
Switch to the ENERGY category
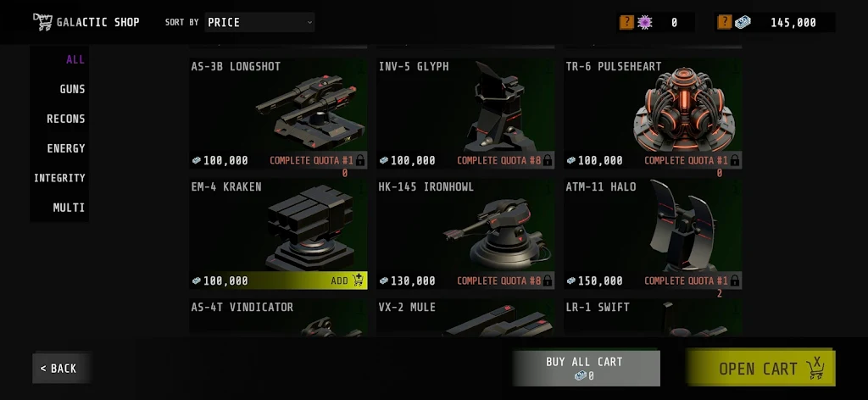pyautogui.click(x=66, y=148)
